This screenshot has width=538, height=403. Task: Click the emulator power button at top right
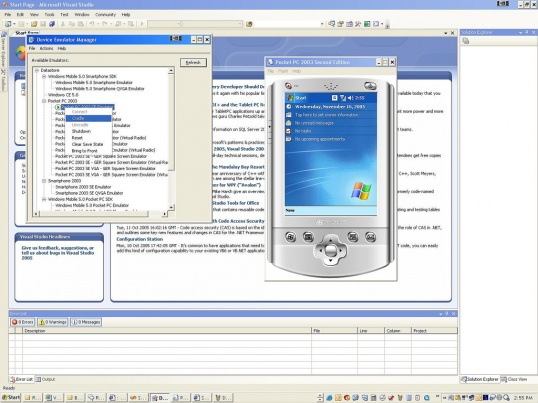(x=370, y=86)
